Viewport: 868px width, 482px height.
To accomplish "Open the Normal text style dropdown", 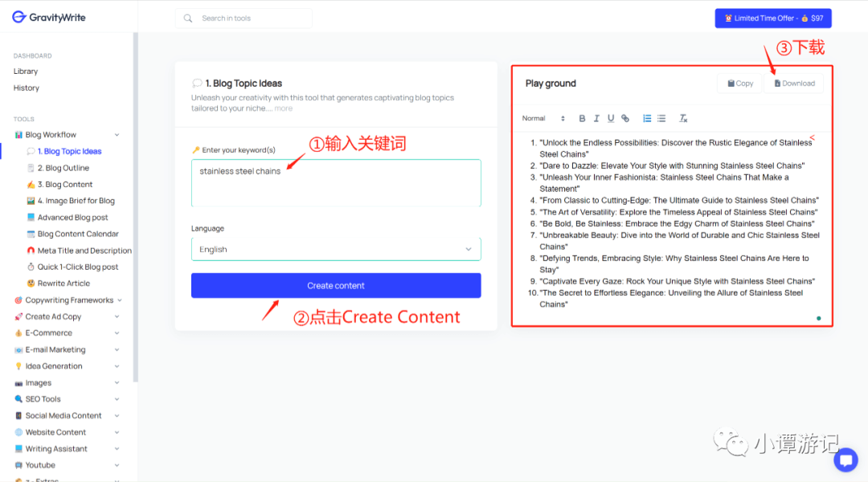I will point(543,118).
